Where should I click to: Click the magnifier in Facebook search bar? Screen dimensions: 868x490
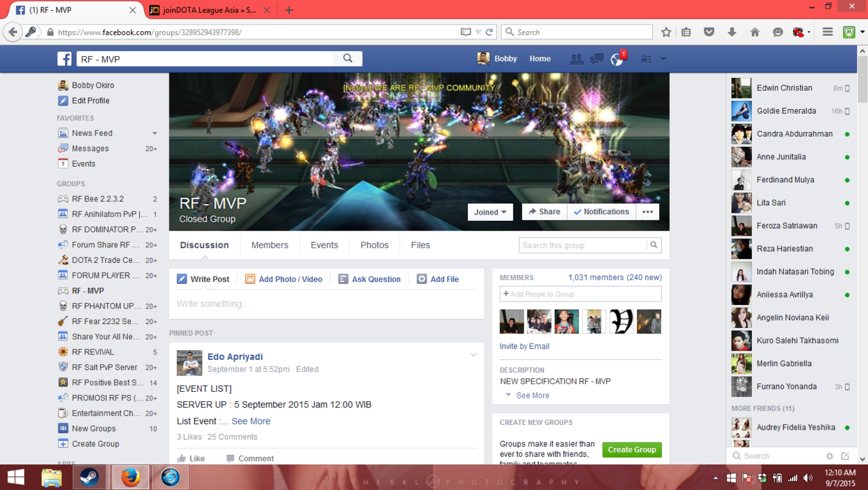(x=348, y=59)
